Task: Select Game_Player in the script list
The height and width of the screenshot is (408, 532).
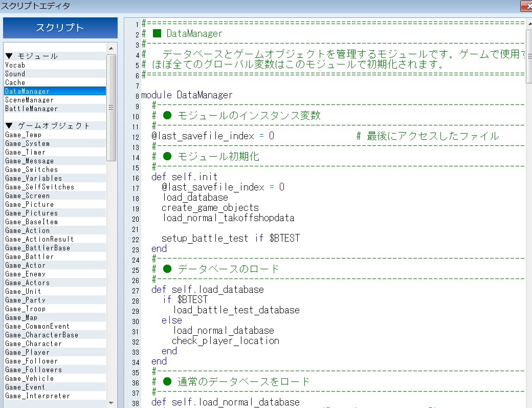Action: (x=55, y=352)
